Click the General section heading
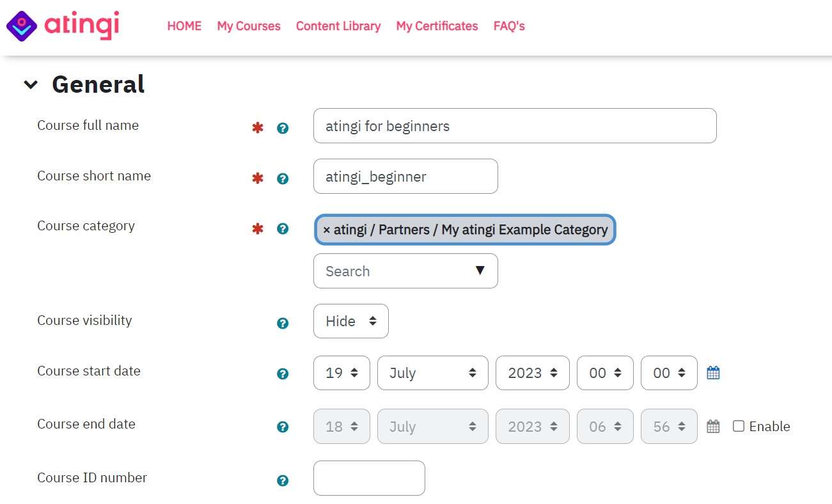 pyautogui.click(x=98, y=84)
